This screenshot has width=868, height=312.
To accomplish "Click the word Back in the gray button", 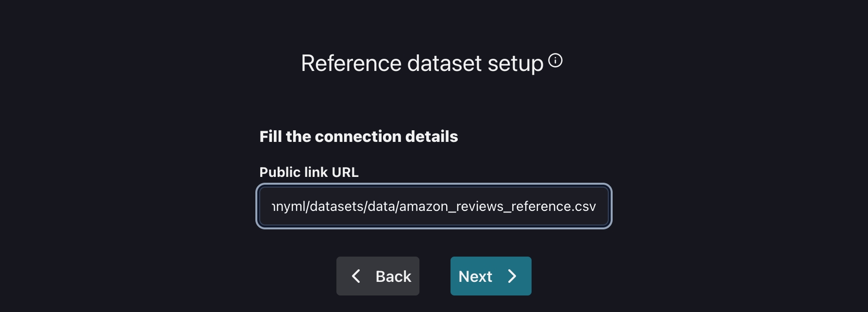I will 393,277.
